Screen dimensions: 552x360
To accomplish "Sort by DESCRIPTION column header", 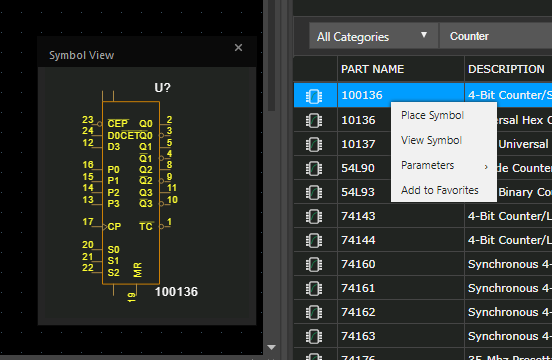I will [508, 69].
